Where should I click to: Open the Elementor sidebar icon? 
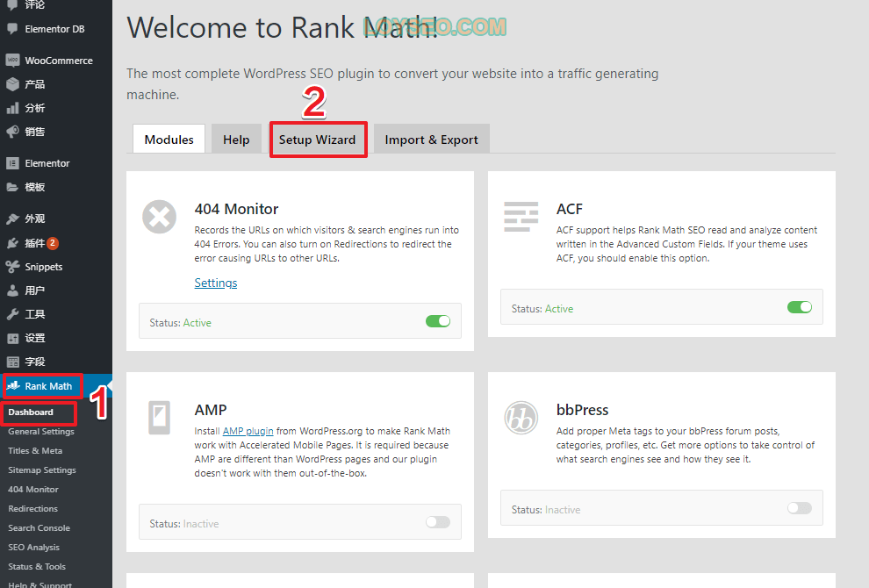click(12, 163)
